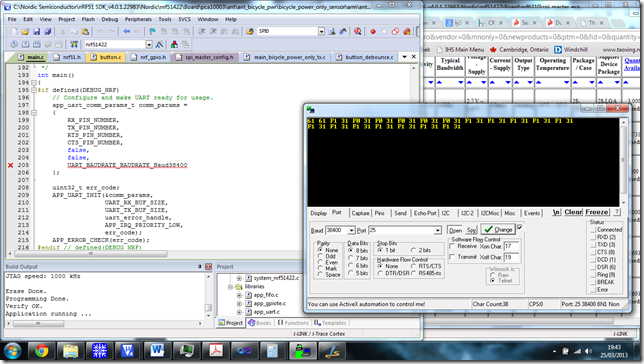Open Cambridge, Ontario bookmark in browser
This screenshot has height=364, width=644.
coord(520,50)
